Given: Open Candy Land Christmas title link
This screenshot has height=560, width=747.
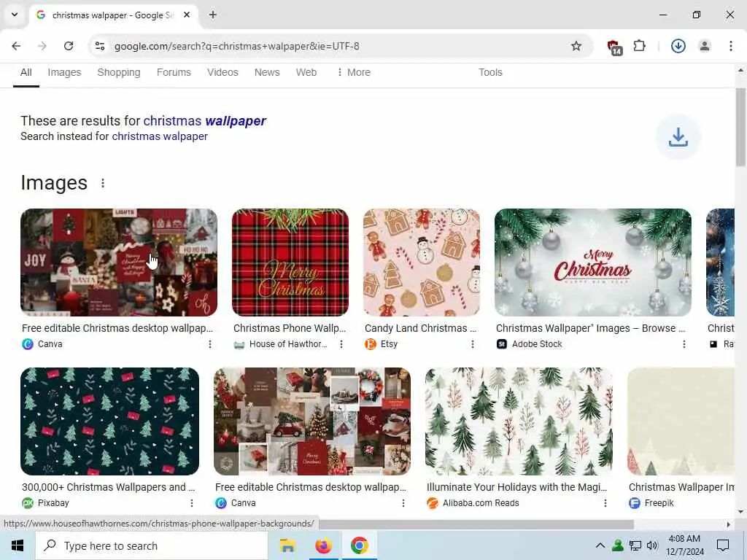Looking at the screenshot, I should tap(421, 329).
